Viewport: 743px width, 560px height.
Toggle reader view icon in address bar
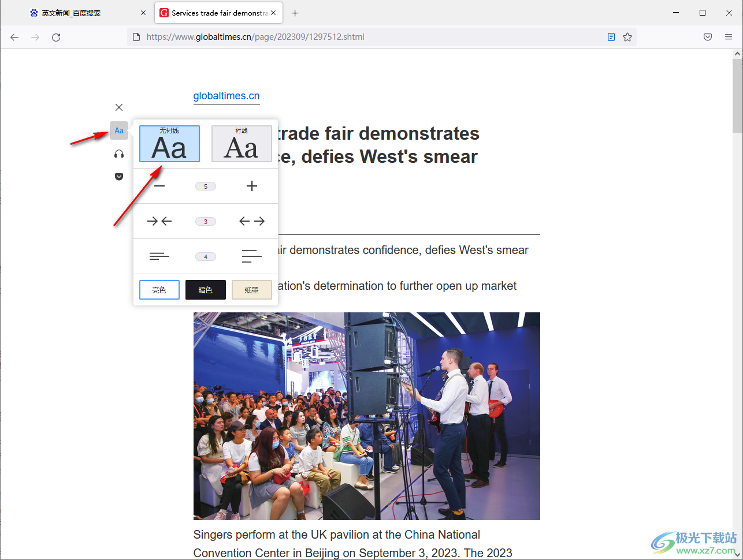(611, 37)
